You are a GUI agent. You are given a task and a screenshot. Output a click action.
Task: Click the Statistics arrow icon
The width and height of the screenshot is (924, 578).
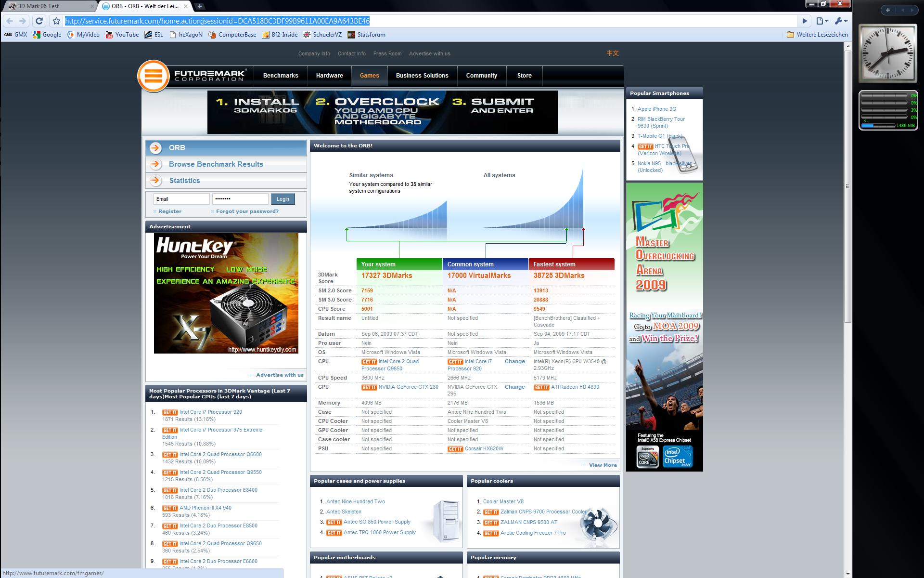pos(155,181)
